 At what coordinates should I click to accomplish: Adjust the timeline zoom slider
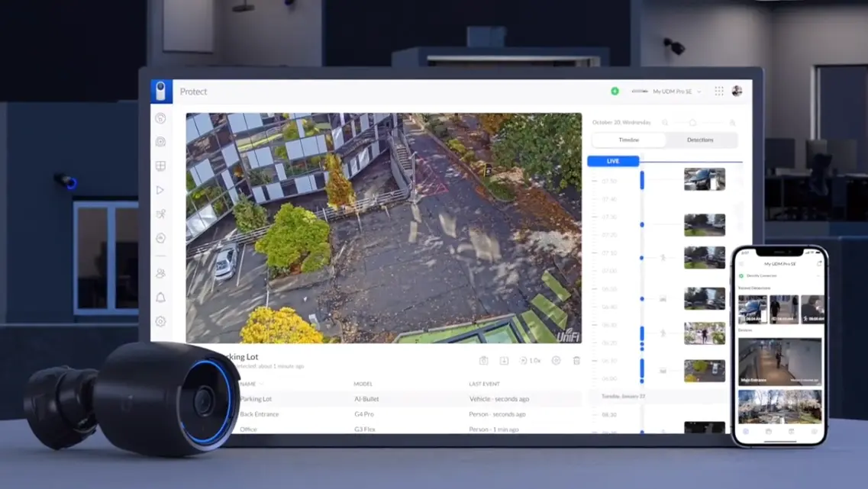(692, 121)
